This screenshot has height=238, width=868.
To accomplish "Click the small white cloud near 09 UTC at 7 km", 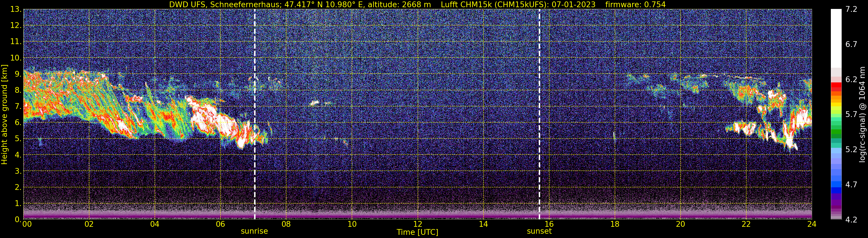I will click(314, 103).
